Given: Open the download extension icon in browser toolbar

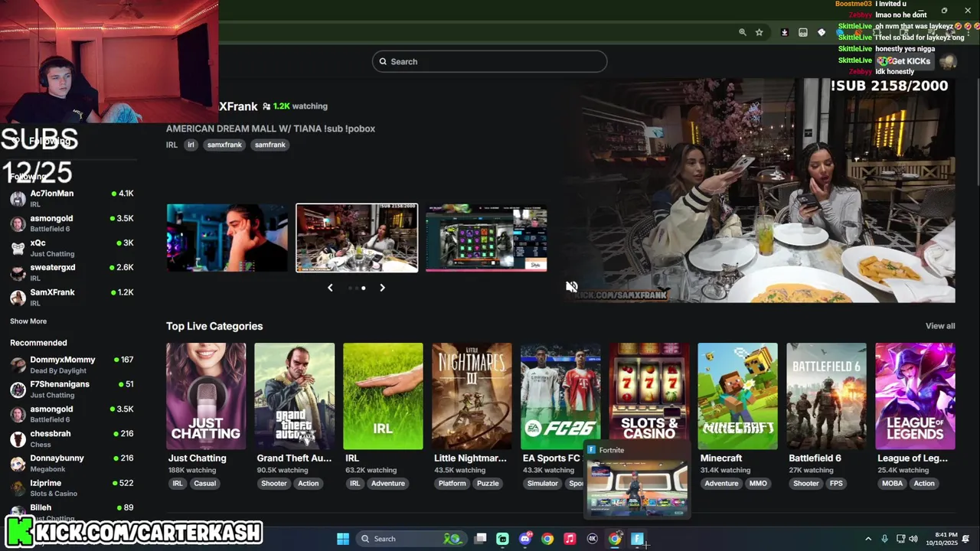Looking at the screenshot, I should tap(784, 32).
